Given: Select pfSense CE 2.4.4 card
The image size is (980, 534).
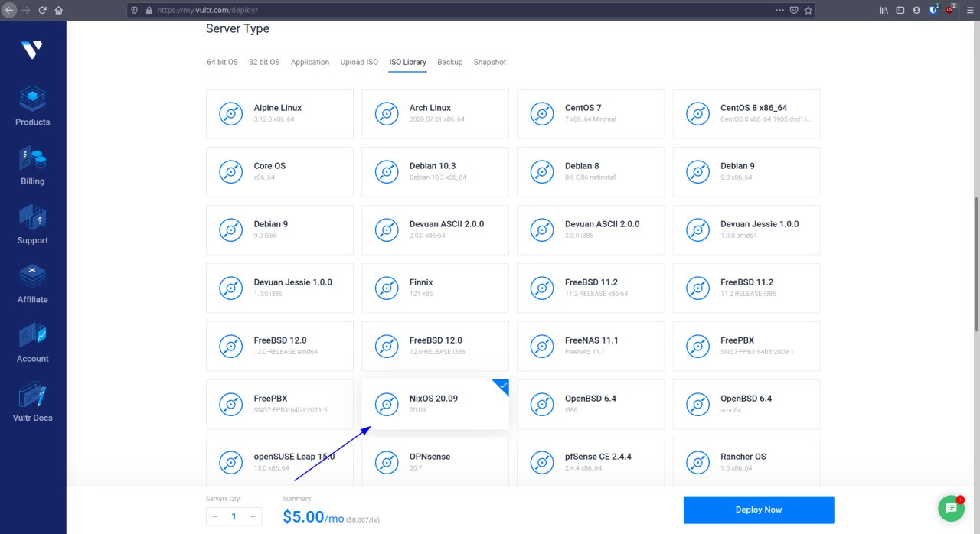Looking at the screenshot, I should pos(590,462).
